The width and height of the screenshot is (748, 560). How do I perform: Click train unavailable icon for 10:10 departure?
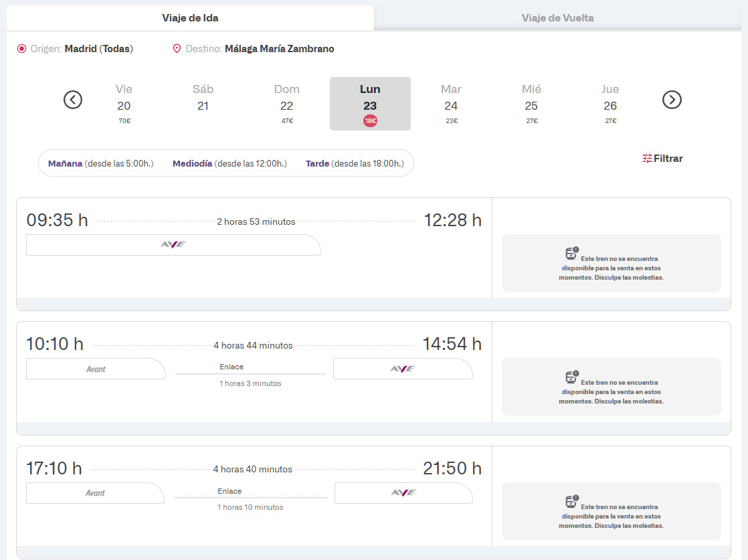tap(571, 377)
